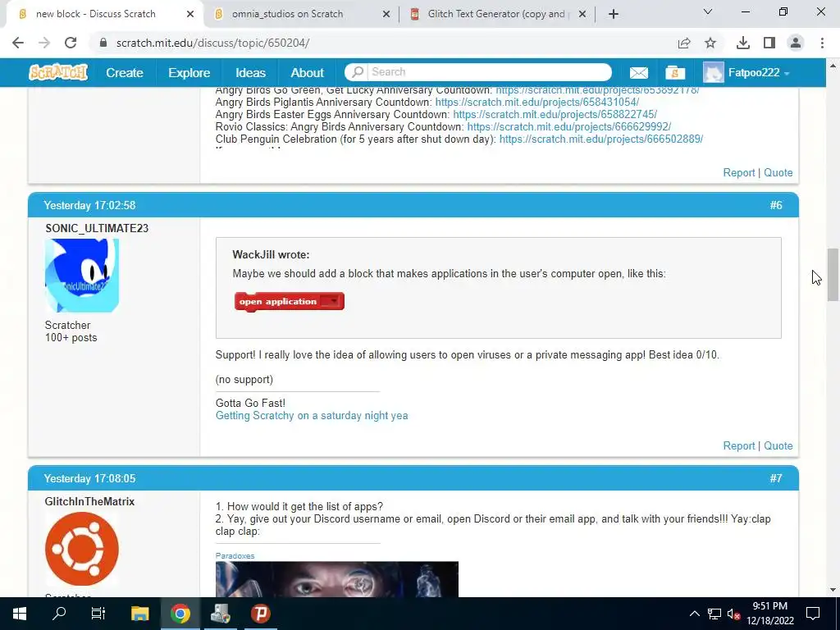Click the muted volume tray icon
This screenshot has width=840, height=630.
(x=734, y=614)
